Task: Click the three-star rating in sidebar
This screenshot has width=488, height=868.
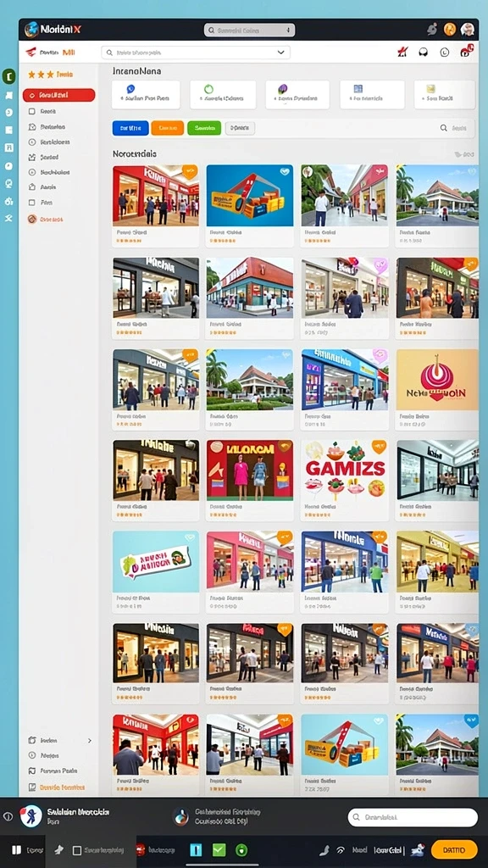Action: tap(41, 75)
